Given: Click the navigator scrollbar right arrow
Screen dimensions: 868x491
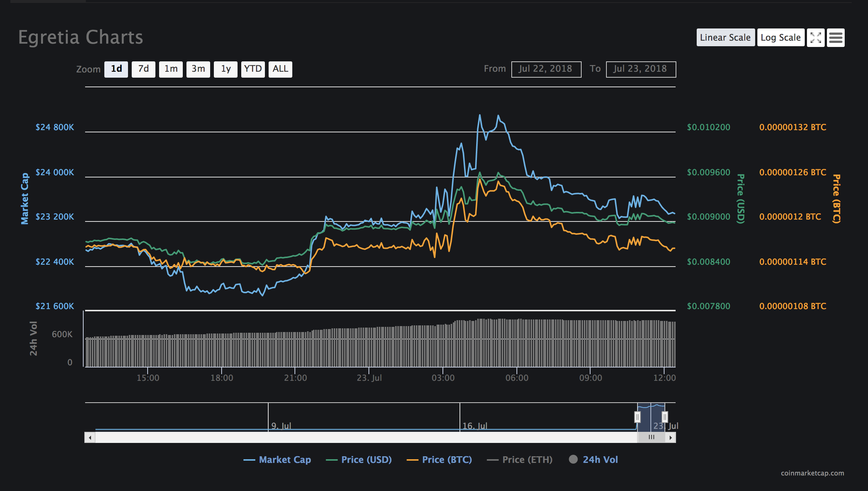Looking at the screenshot, I should pyautogui.click(x=670, y=437).
